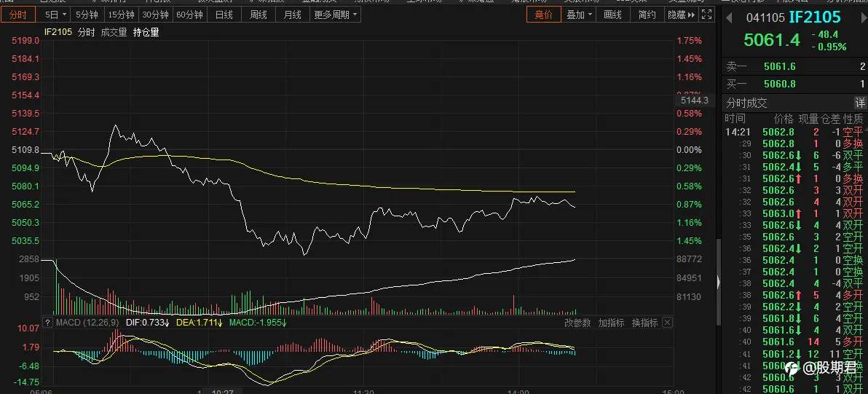Activate the 画线 drawing tool
The height and width of the screenshot is (394, 868).
pos(613,15)
